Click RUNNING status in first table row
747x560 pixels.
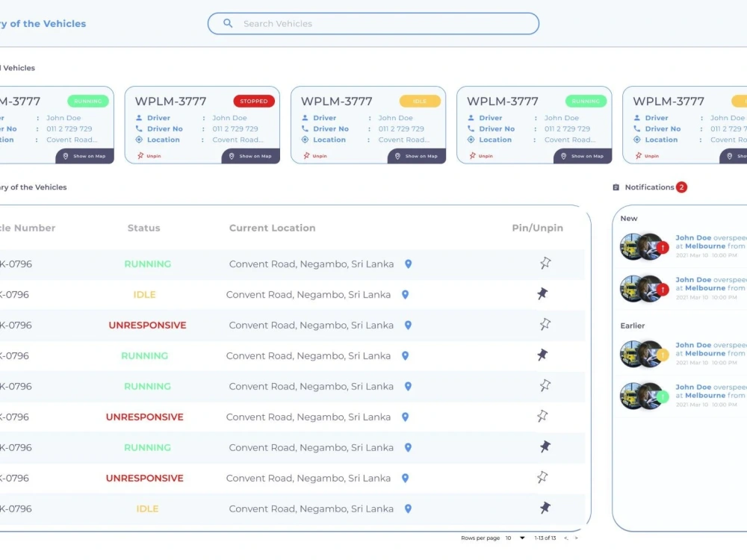147,264
